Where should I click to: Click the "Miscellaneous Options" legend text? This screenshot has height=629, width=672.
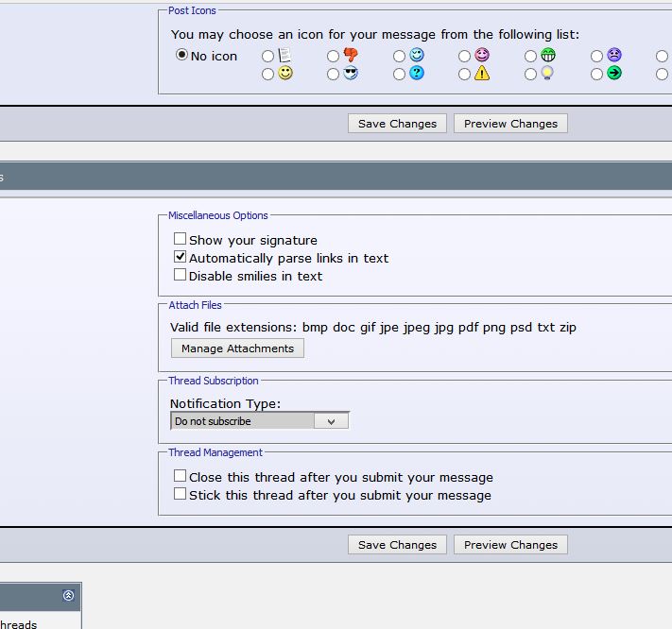pyautogui.click(x=217, y=215)
